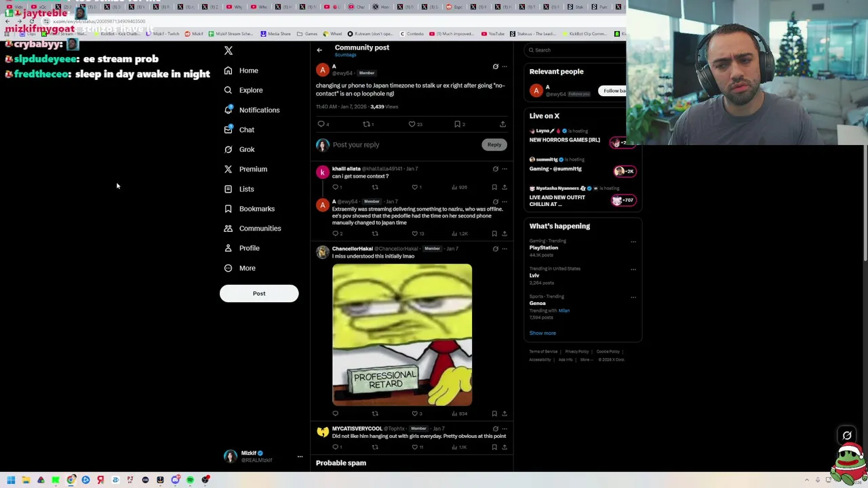This screenshot has height=488, width=868.
Task: Open khalil allata's pink avatar
Action: tap(323, 172)
